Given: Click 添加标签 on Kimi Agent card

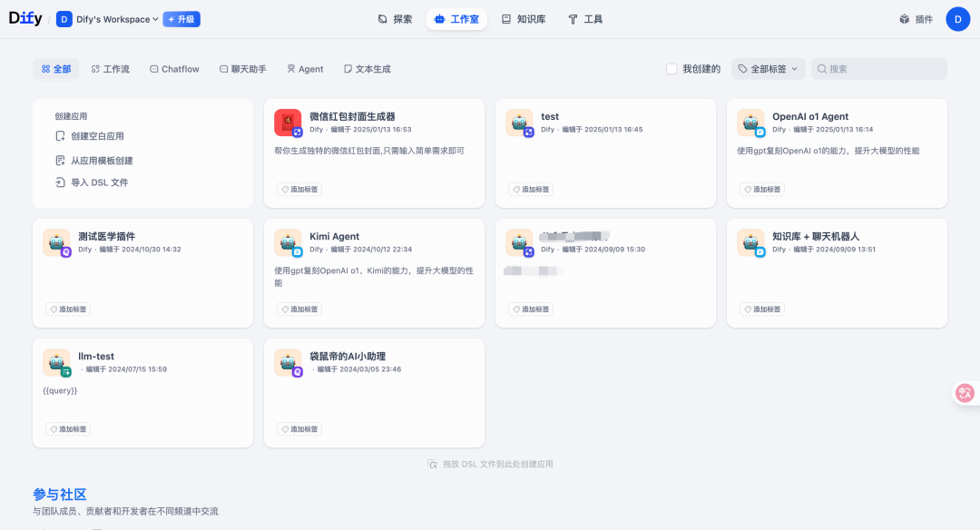Looking at the screenshot, I should (x=299, y=309).
